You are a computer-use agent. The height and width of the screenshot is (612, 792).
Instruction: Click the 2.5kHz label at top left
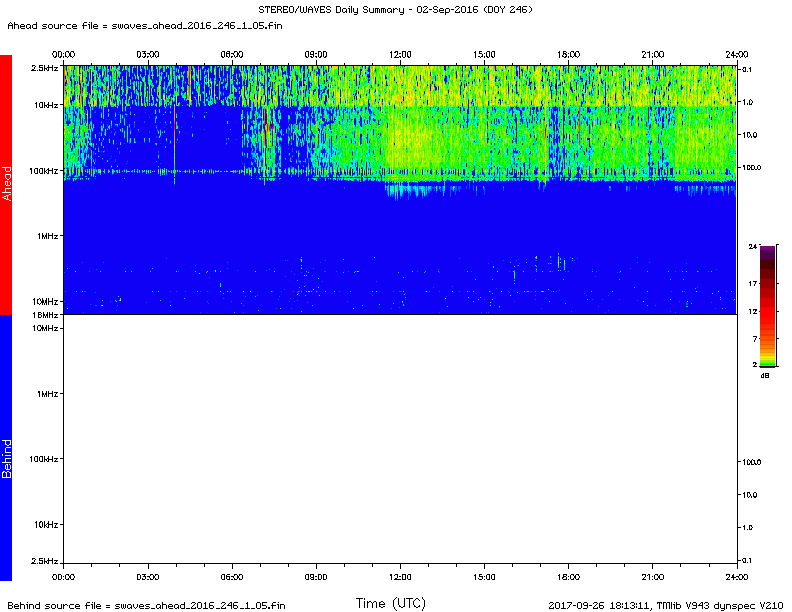click(x=44, y=68)
